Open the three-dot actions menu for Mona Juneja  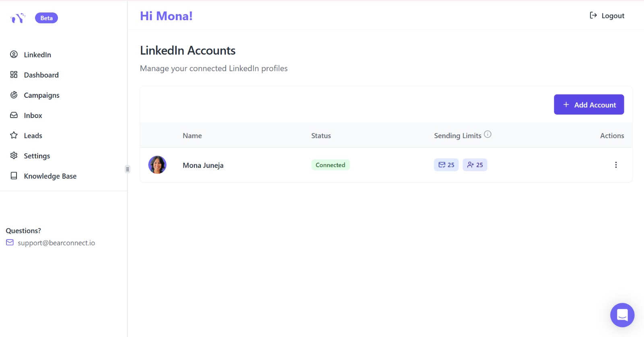coord(616,165)
